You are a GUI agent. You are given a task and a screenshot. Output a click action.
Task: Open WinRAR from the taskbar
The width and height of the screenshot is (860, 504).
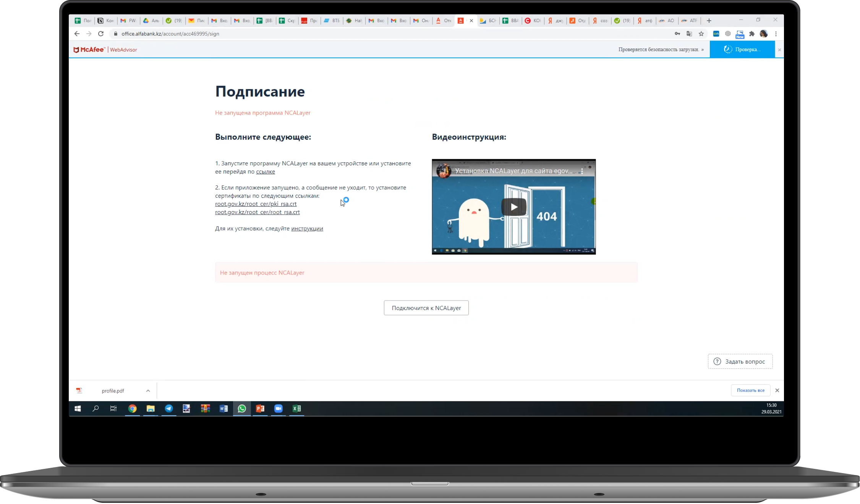[x=205, y=409]
